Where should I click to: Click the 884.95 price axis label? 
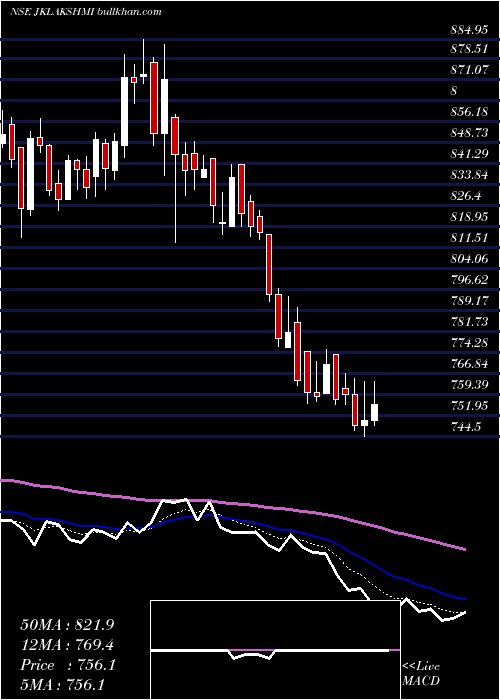[x=469, y=31]
